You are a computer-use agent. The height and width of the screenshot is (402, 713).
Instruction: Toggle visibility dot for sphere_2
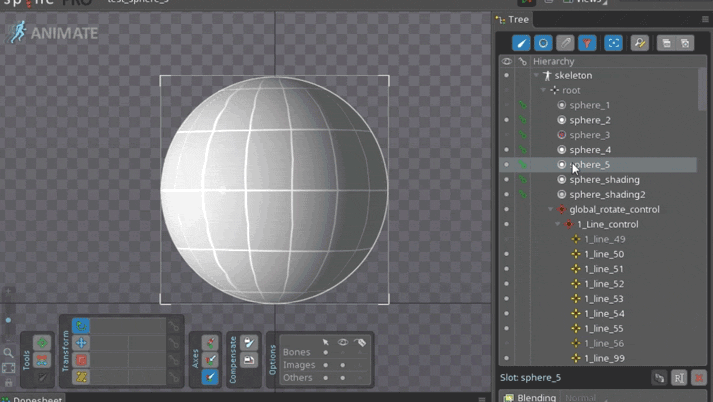[507, 120]
